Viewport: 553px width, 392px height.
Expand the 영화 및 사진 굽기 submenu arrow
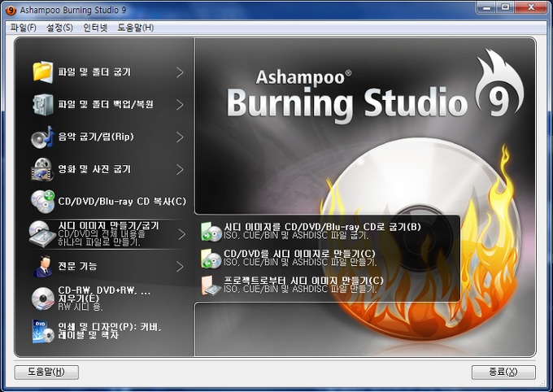[x=180, y=170]
